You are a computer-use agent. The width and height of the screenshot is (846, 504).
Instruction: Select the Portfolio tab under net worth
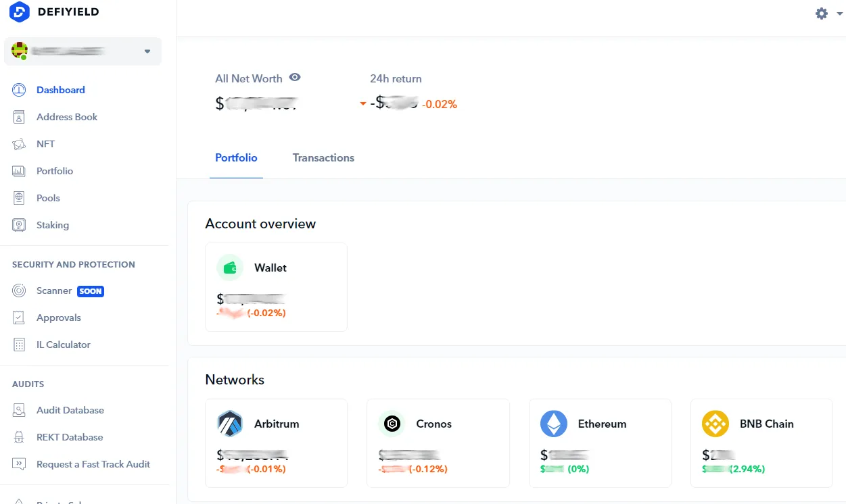(236, 157)
